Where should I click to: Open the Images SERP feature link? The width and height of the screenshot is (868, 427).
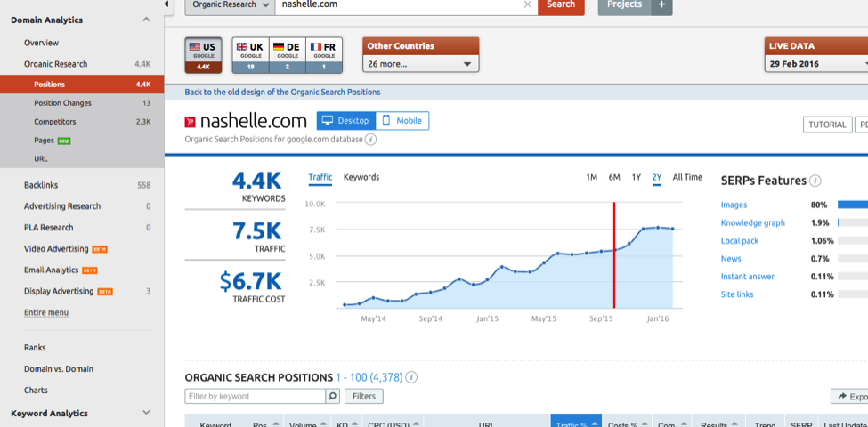(x=734, y=205)
